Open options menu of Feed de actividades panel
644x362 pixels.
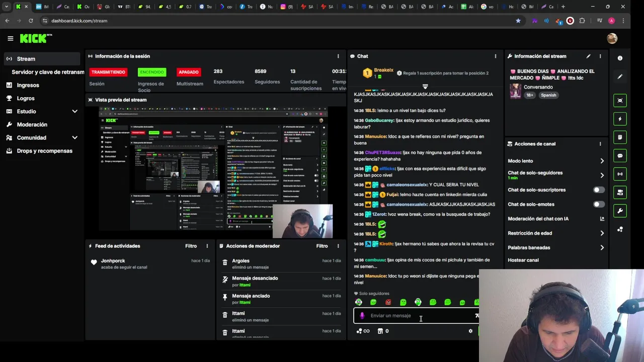pos(207,246)
